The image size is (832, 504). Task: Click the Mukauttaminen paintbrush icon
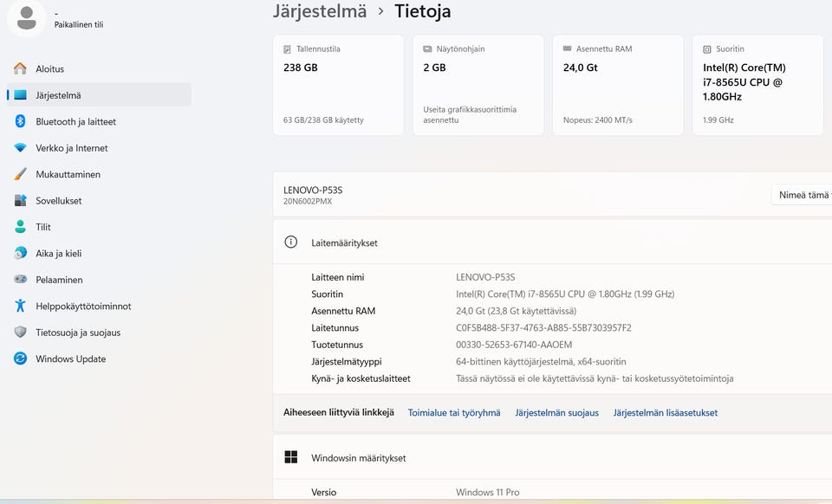tap(21, 174)
